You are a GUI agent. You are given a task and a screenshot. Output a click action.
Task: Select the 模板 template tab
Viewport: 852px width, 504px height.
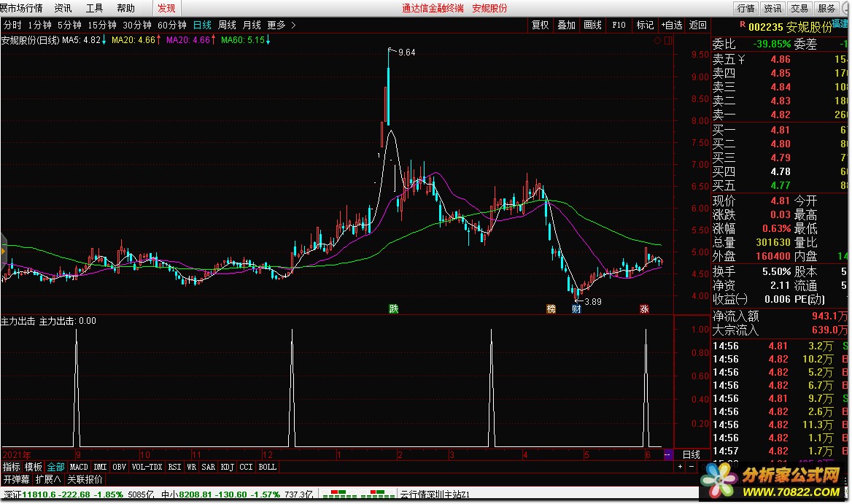(x=33, y=467)
